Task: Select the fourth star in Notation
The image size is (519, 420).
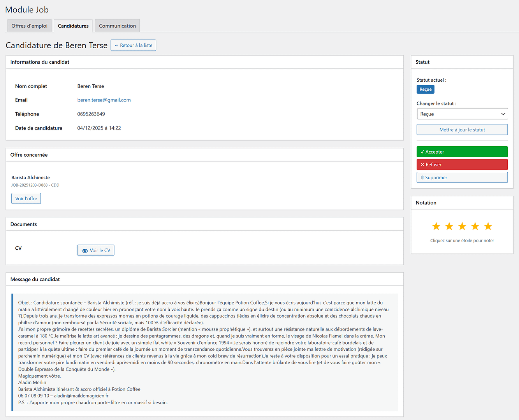Action: tap(475, 226)
